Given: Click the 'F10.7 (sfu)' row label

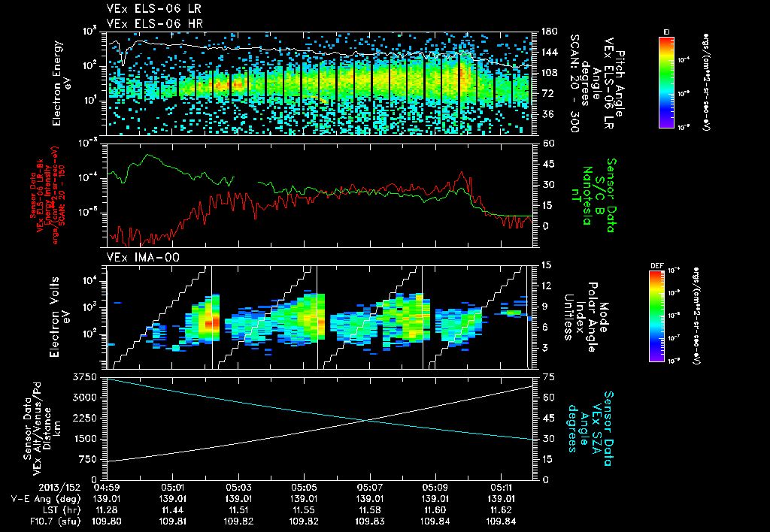Looking at the screenshot, I should point(53,521).
